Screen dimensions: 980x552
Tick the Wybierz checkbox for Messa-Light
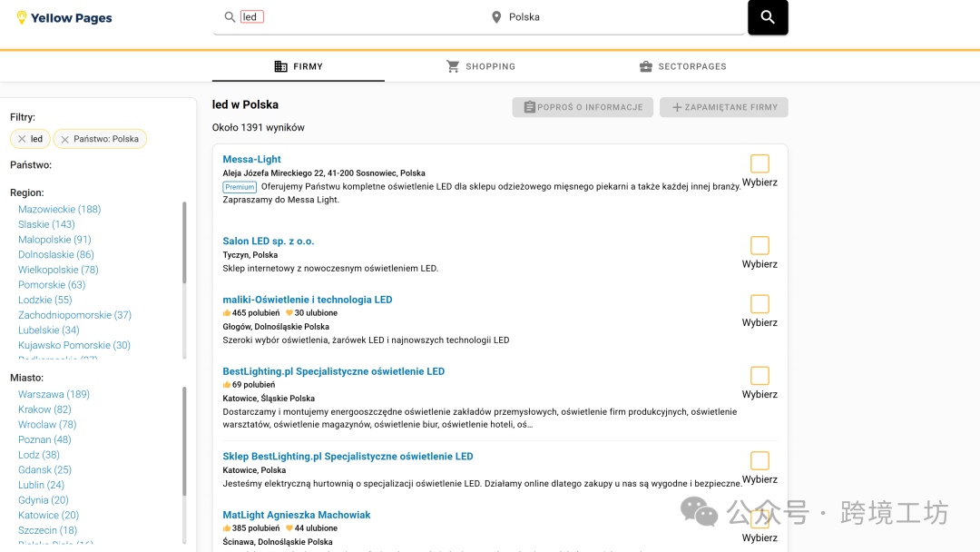click(759, 163)
